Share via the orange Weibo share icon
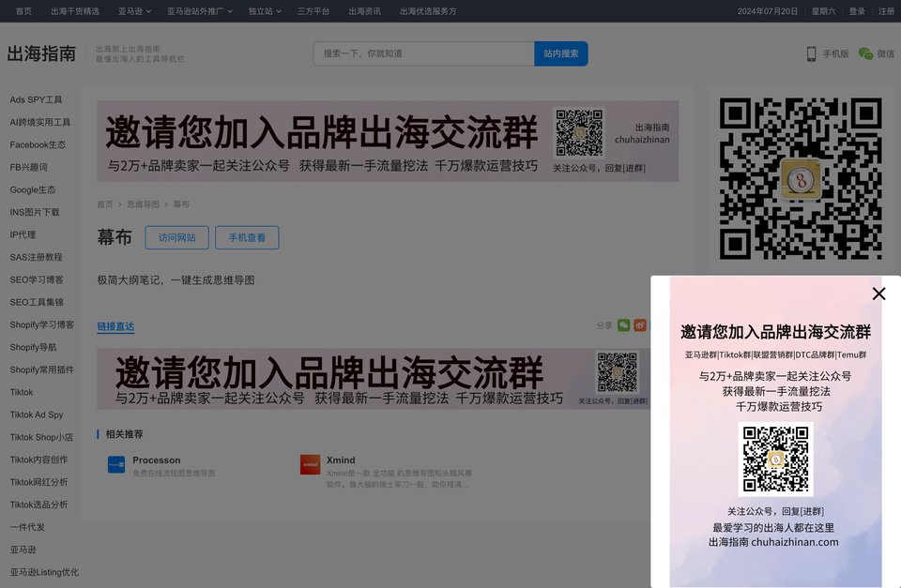 [x=640, y=325]
